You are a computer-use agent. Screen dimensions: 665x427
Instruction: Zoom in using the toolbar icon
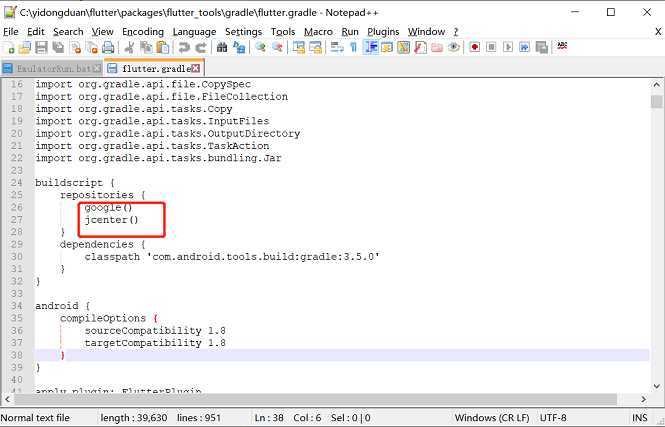tap(260, 47)
